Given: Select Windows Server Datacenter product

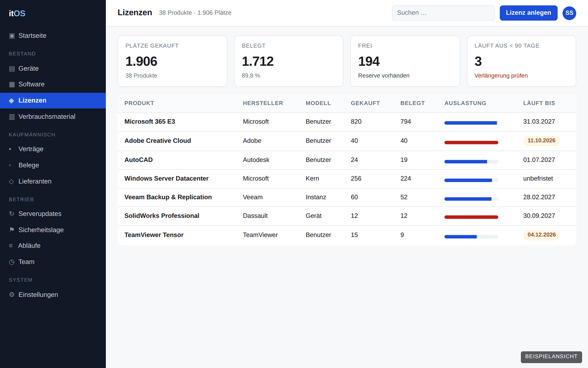Looking at the screenshot, I should (x=166, y=178).
